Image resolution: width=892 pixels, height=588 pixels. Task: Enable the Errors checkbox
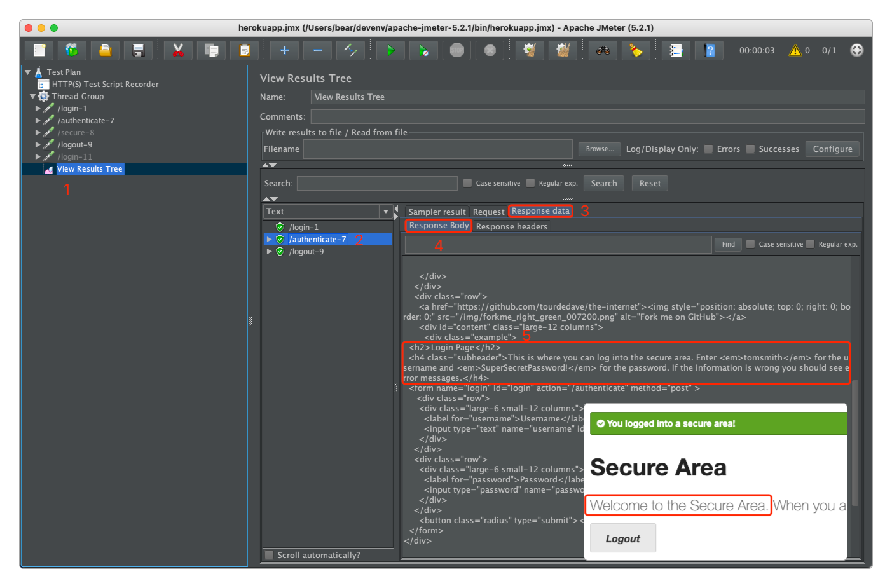[x=708, y=149]
